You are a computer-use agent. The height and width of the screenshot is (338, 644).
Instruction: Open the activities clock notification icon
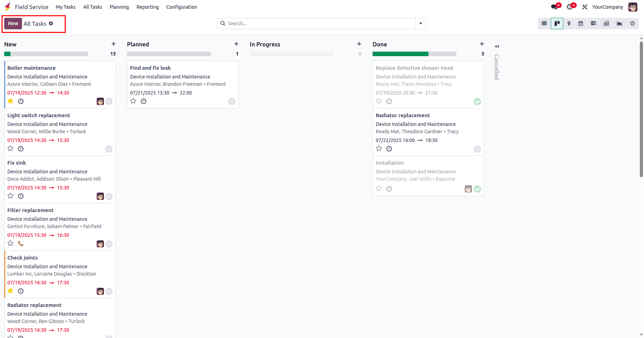click(x=570, y=7)
